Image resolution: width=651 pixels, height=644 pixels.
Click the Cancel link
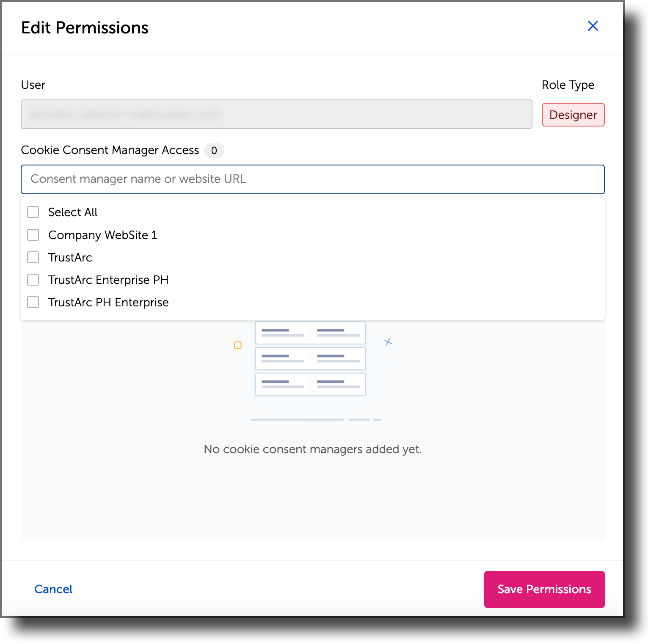[53, 589]
